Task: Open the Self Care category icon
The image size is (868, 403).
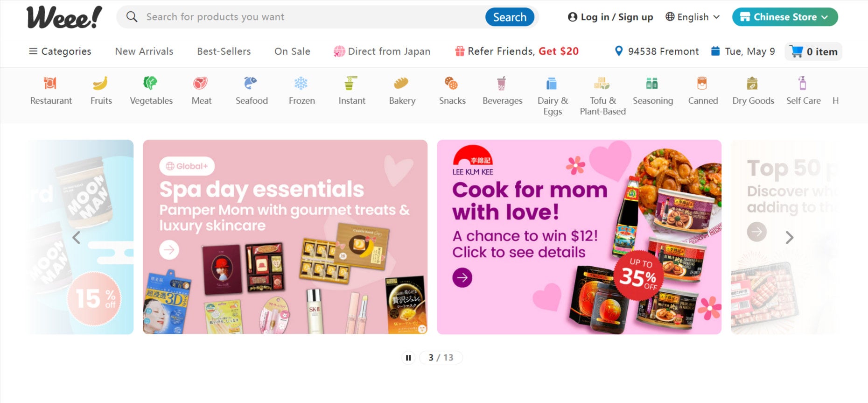Action: [803, 91]
